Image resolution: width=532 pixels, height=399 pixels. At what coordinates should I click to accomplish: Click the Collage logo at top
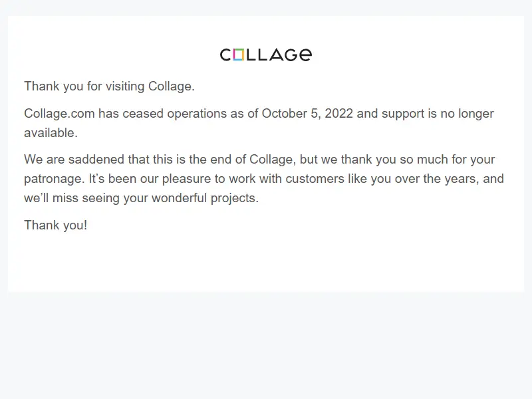click(x=265, y=55)
